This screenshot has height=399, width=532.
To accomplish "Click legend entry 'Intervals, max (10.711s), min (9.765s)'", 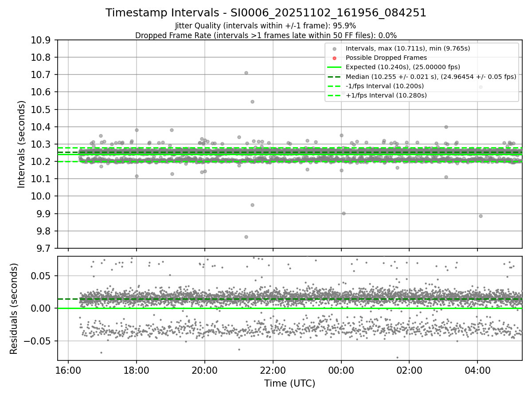I will pos(408,48).
